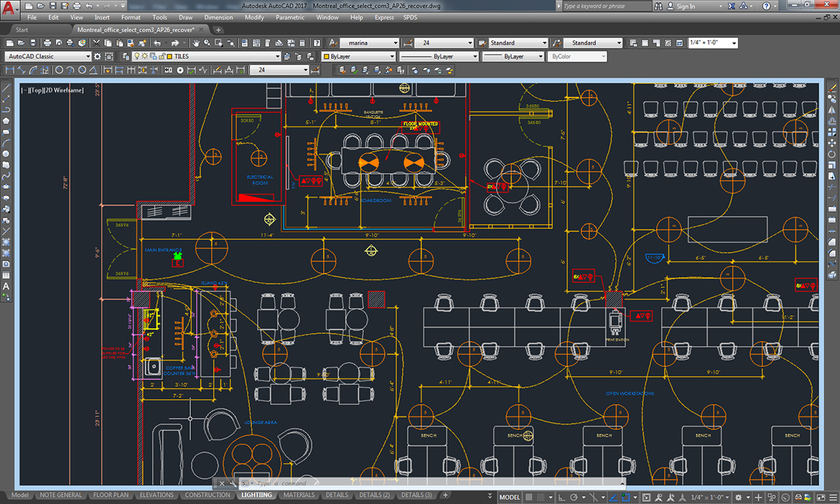
Task: Add a new layout with plus button
Action: click(x=445, y=495)
